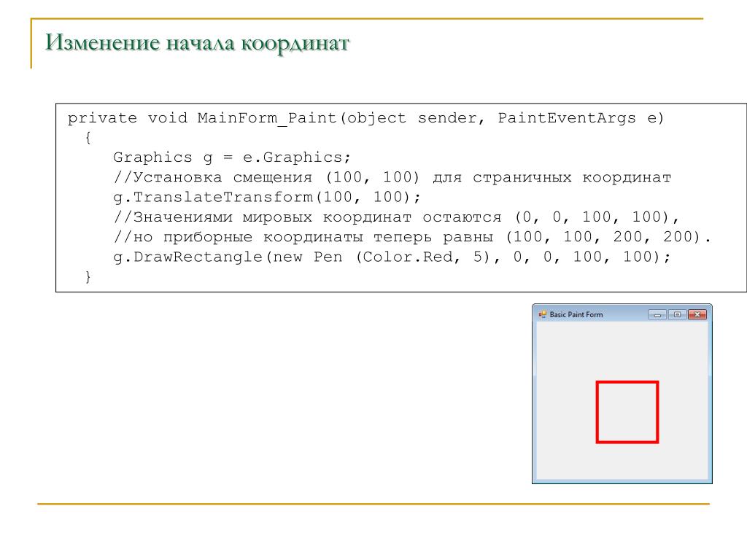Screen dimensions: 747x560
Task: Click the slide title "Изменение начала координат"
Action: 197,43
